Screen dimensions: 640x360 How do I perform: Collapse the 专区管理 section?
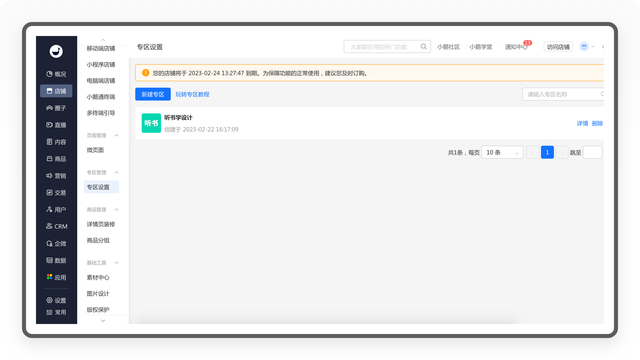click(x=116, y=172)
